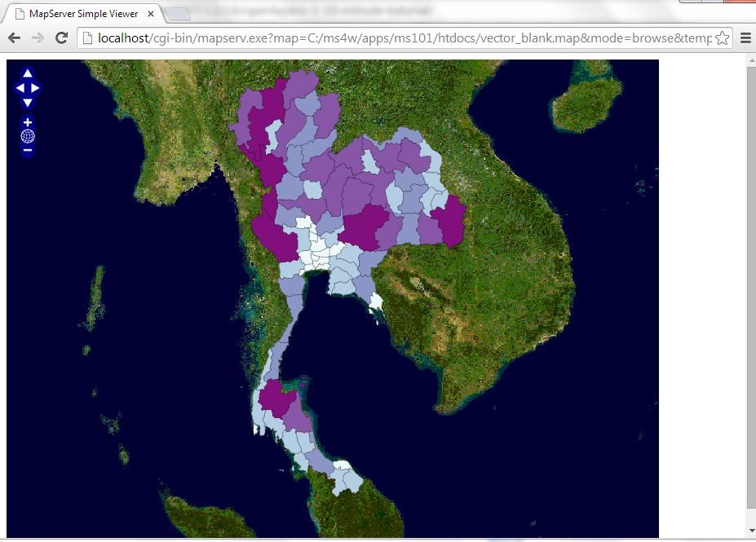
Task: Zoom out with the minus button
Action: [x=28, y=150]
